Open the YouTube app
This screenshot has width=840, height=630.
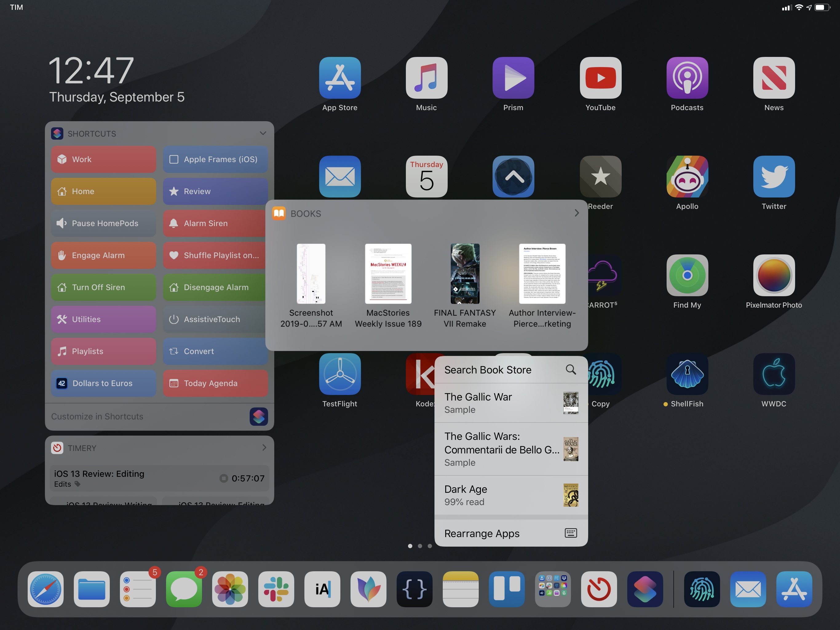tap(600, 78)
